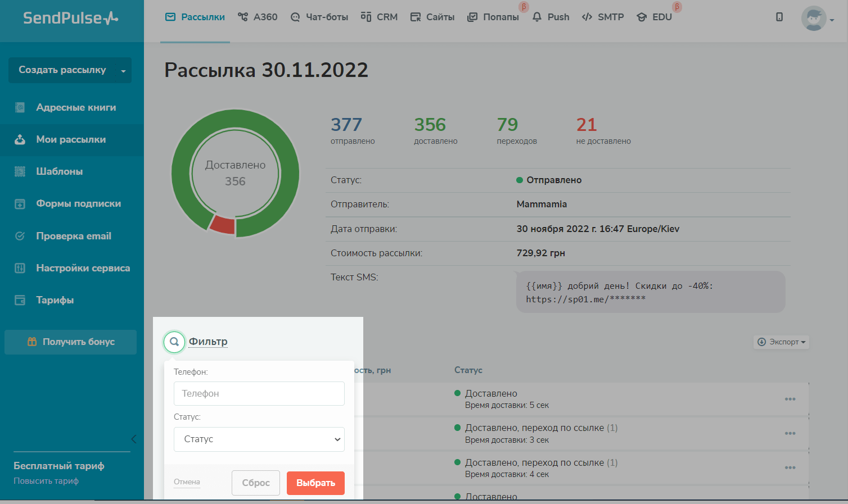Open Адресные книги in the sidebar
This screenshot has height=504, width=848.
coord(76,107)
